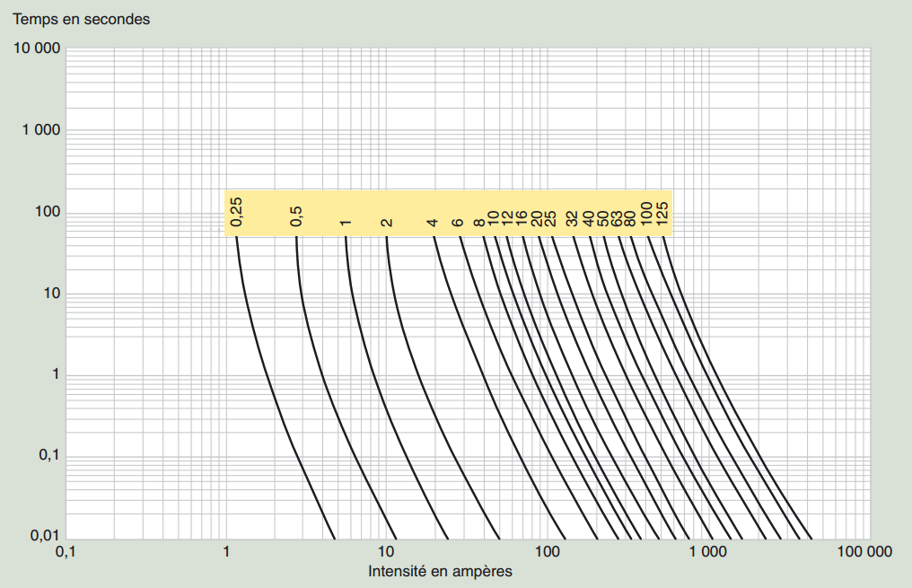The height and width of the screenshot is (588, 912).
Task: Click the 'Intensité en ampères' axis title
Action: coord(441,572)
